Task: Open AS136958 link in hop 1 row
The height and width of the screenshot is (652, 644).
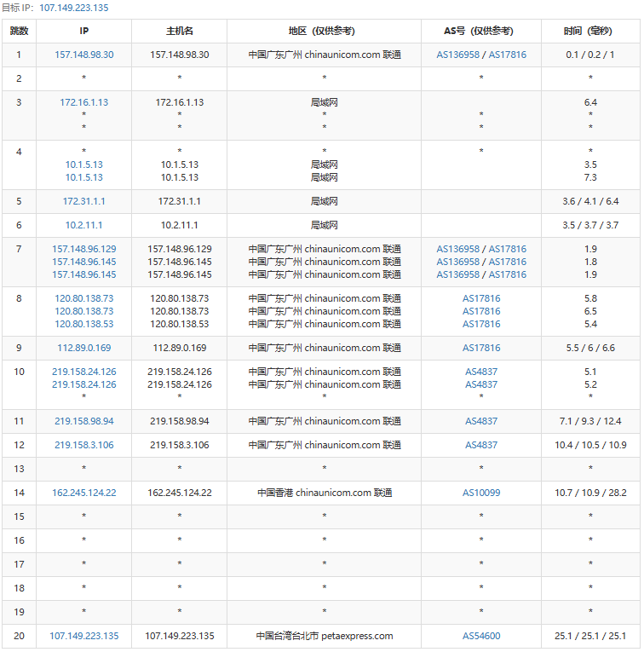Action: [457, 55]
